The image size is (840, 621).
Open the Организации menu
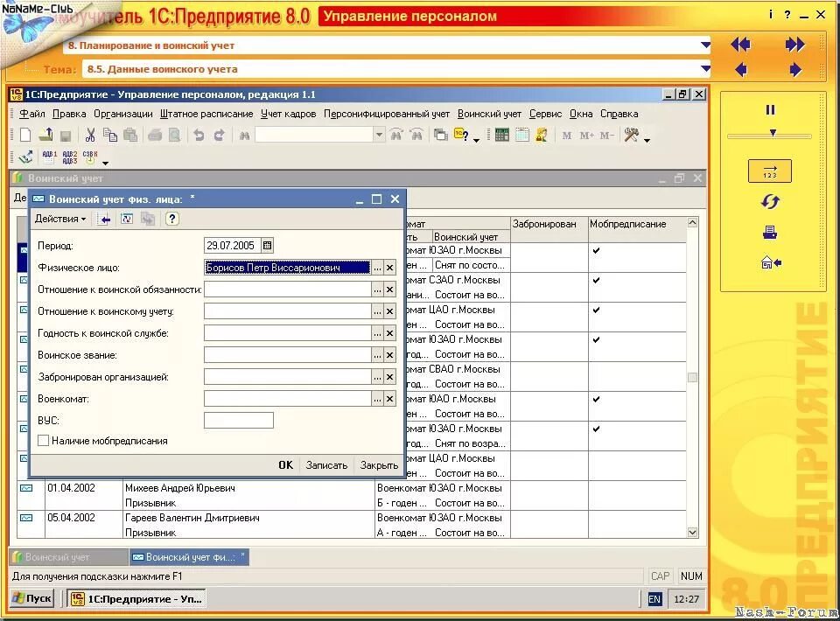click(123, 114)
